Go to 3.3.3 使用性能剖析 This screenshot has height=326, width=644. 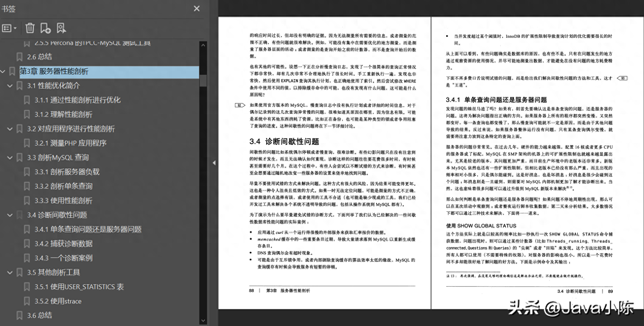pyautogui.click(x=63, y=200)
